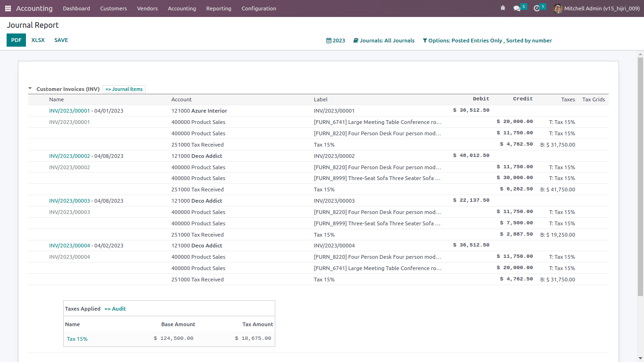Open the apps grid menu icon

[x=8, y=8]
